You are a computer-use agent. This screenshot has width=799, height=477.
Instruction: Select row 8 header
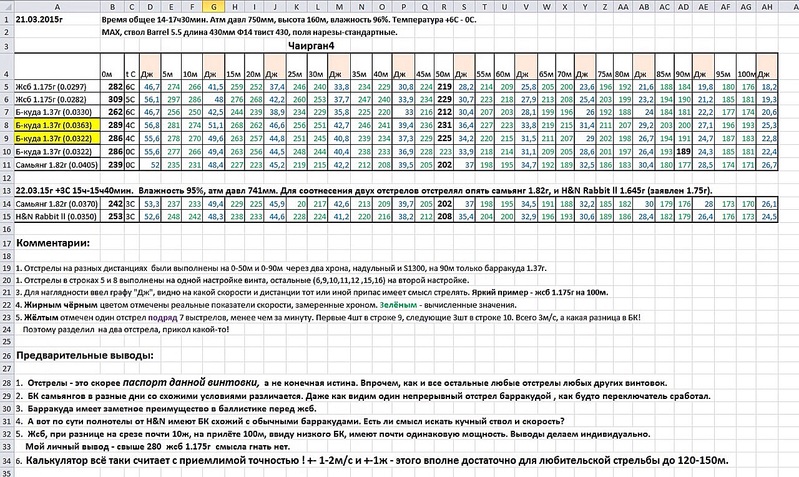7,125
